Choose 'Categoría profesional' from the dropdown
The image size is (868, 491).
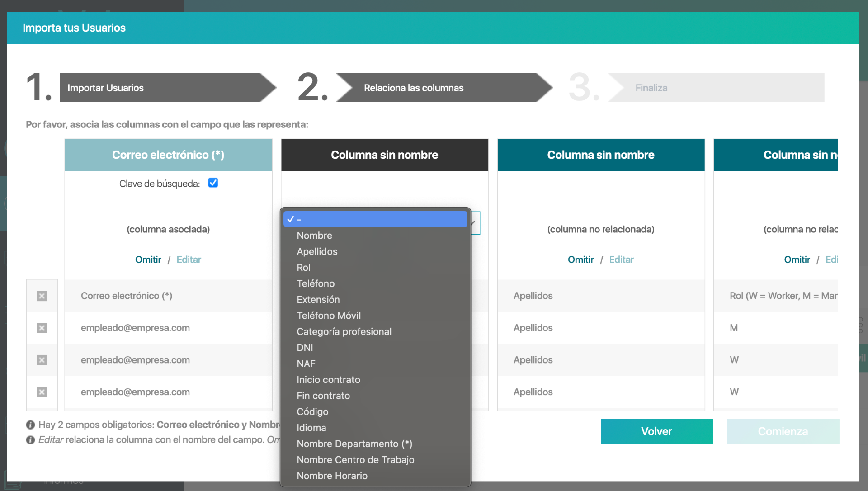[x=375, y=332]
